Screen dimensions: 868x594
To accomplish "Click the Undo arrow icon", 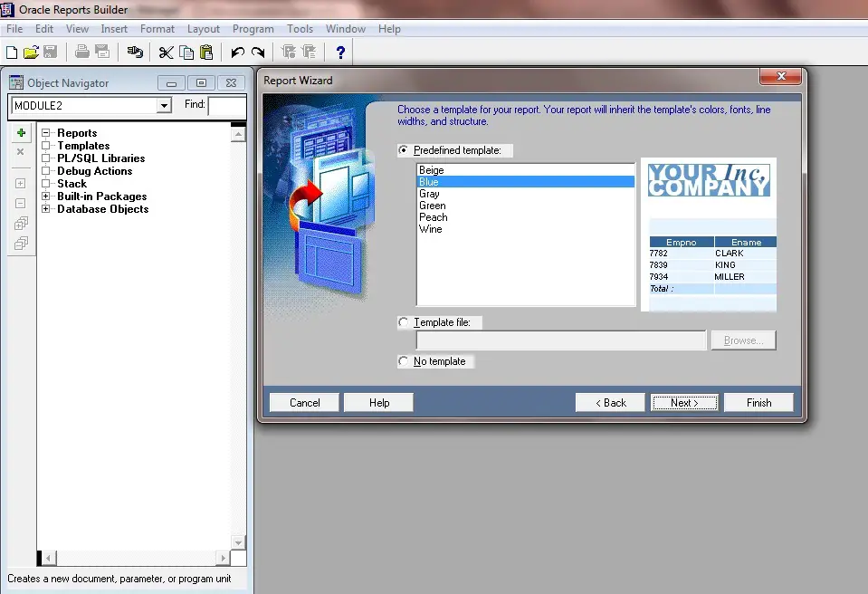I will [237, 53].
